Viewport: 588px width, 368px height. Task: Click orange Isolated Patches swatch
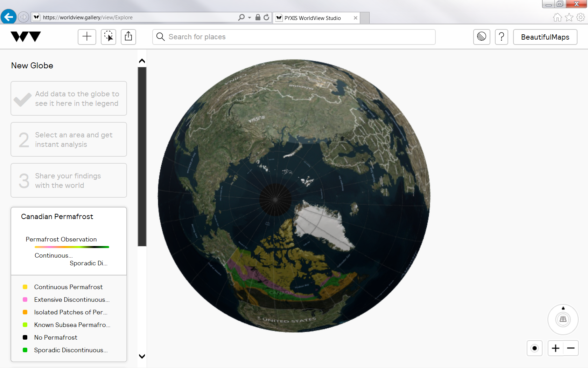point(25,312)
